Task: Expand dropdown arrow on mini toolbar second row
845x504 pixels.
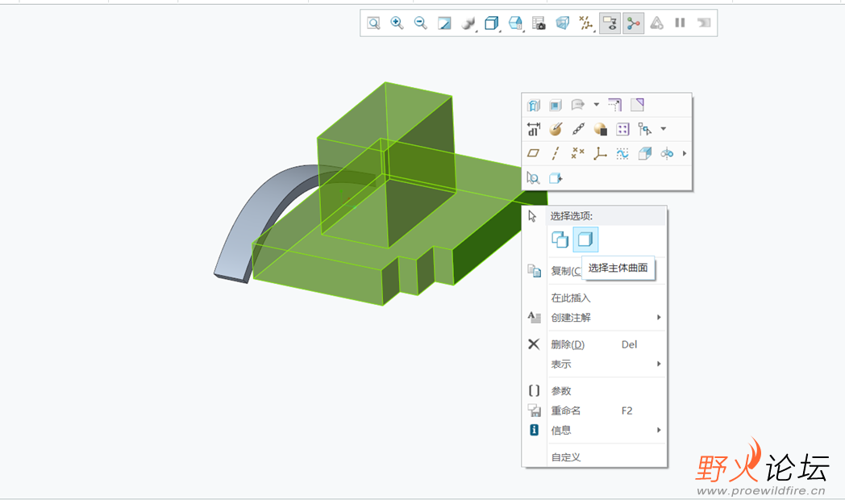Action: tap(664, 129)
